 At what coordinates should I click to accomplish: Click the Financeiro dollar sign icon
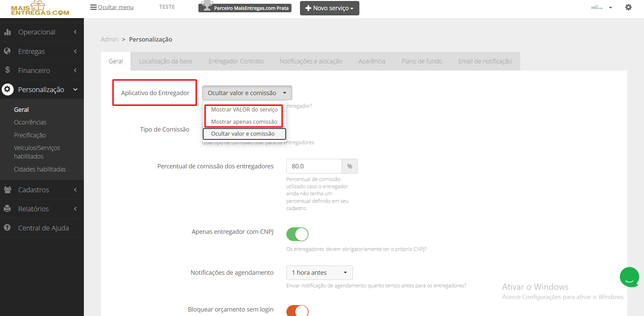(x=7, y=70)
